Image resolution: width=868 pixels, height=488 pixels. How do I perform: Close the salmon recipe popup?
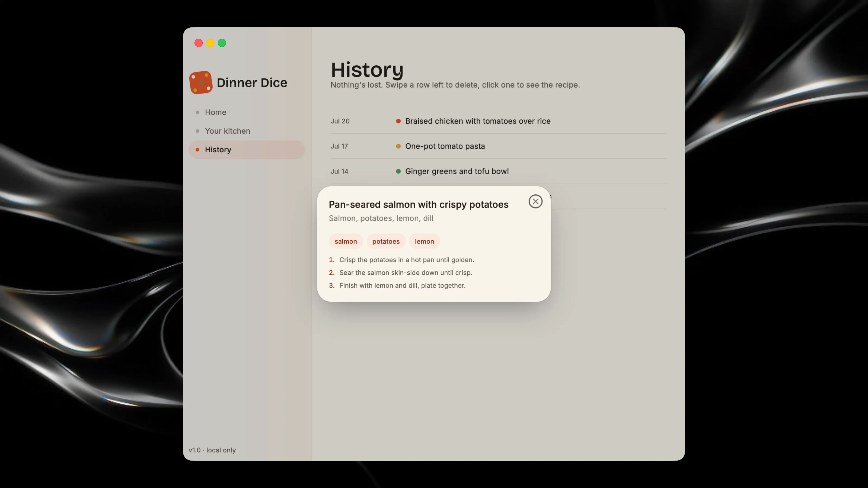pyautogui.click(x=535, y=201)
